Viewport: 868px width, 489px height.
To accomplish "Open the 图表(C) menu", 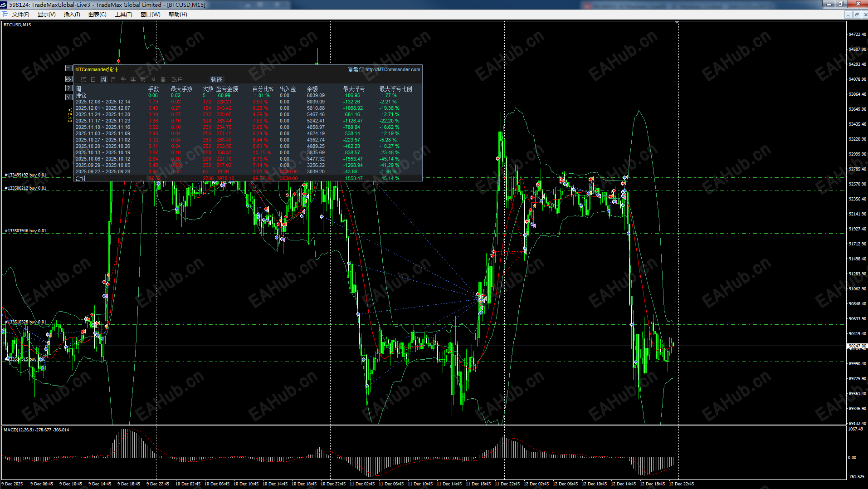I will (97, 14).
